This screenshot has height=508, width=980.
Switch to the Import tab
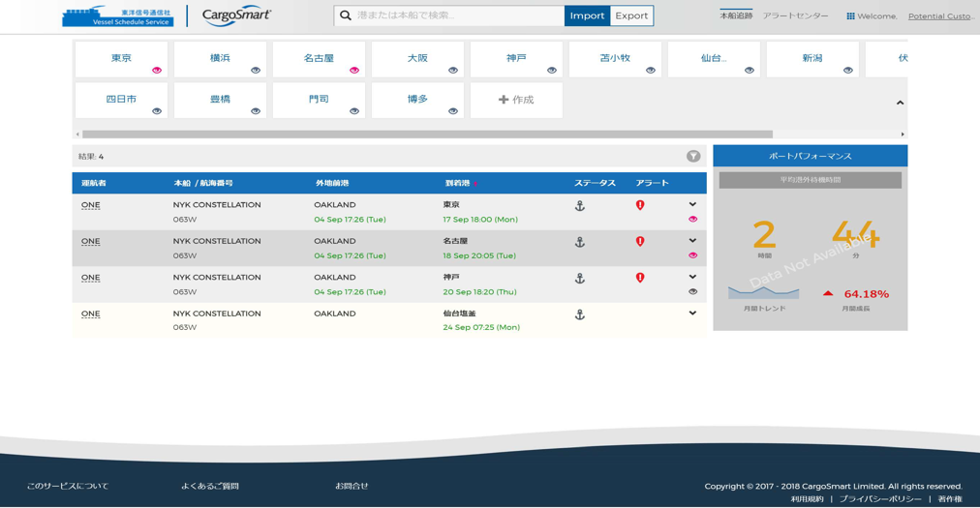coord(587,15)
